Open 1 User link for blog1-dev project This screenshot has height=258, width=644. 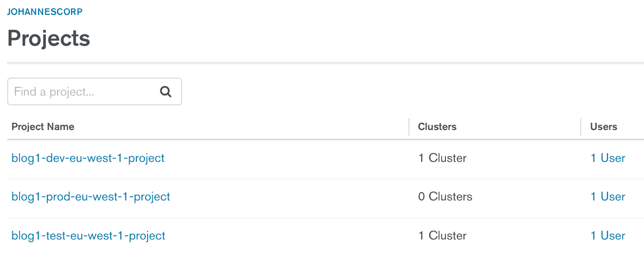pos(607,158)
